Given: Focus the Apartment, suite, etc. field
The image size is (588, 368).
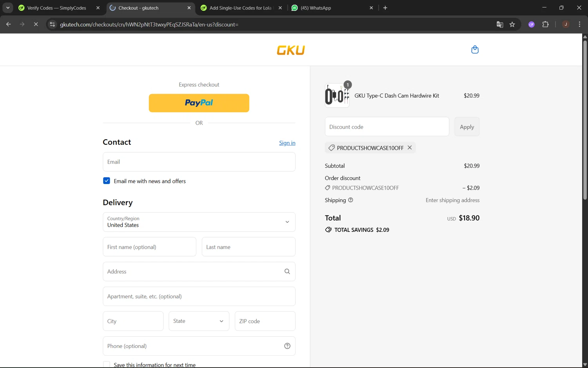Looking at the screenshot, I should point(199,296).
